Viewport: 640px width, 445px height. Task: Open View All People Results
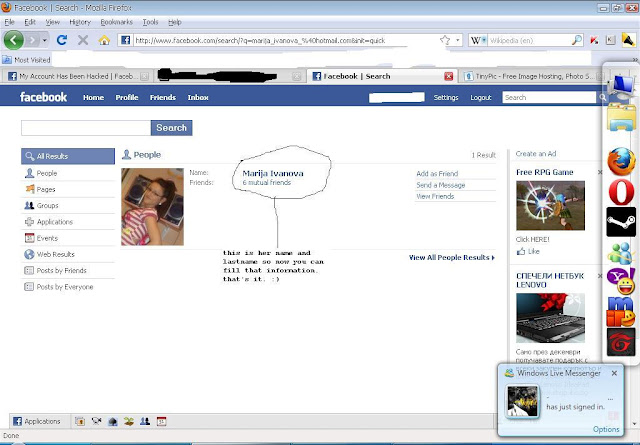point(451,258)
